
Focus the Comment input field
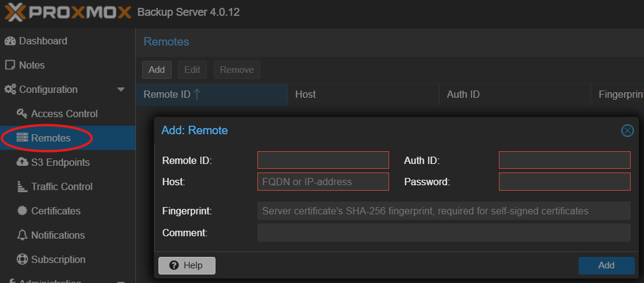tap(444, 233)
